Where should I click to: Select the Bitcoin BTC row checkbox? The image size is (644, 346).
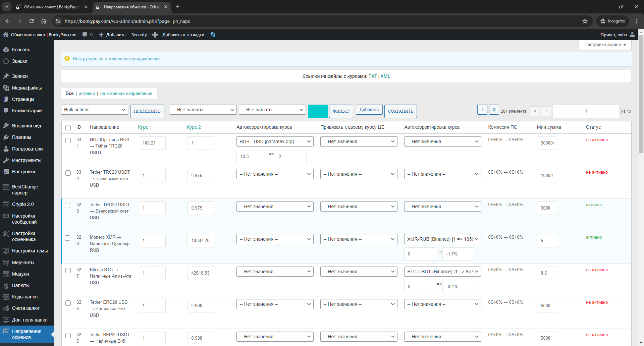pos(68,271)
